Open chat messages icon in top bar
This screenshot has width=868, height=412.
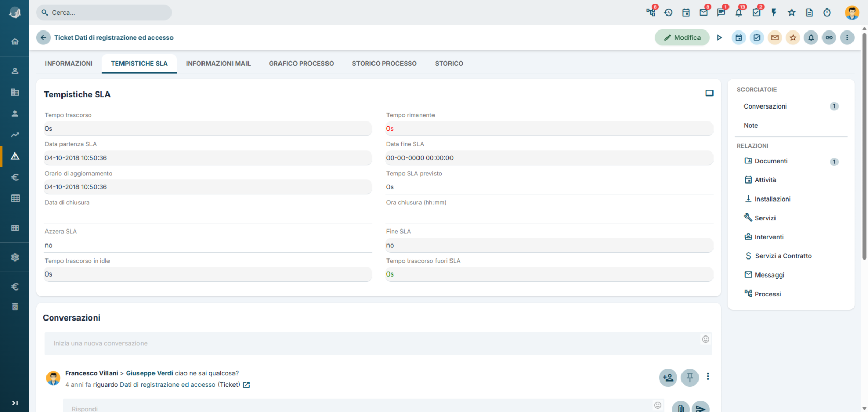pyautogui.click(x=721, y=12)
